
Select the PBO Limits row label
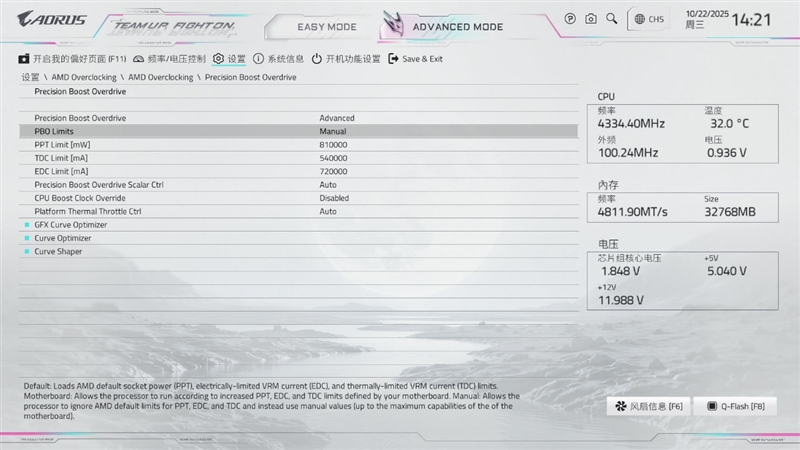54,131
